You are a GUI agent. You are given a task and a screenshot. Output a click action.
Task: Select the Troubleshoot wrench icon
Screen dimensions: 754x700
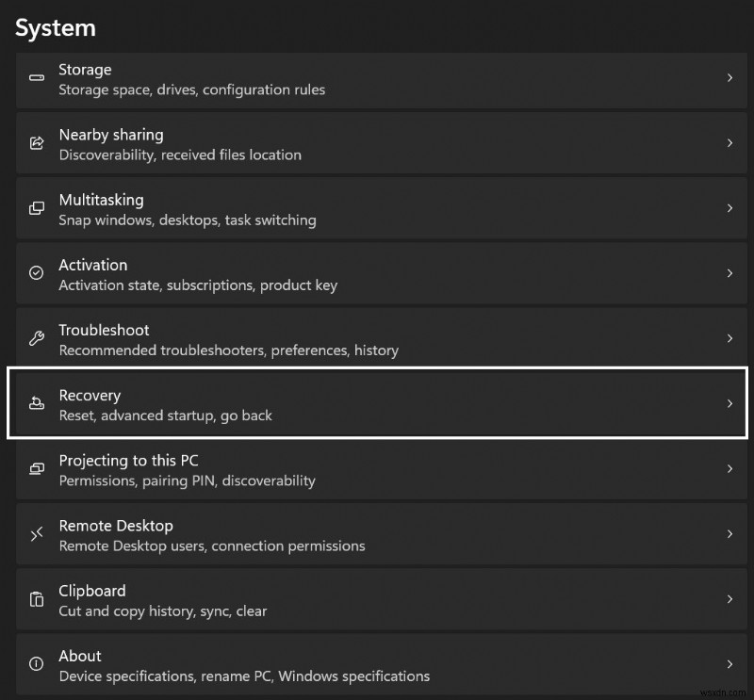coord(36,338)
